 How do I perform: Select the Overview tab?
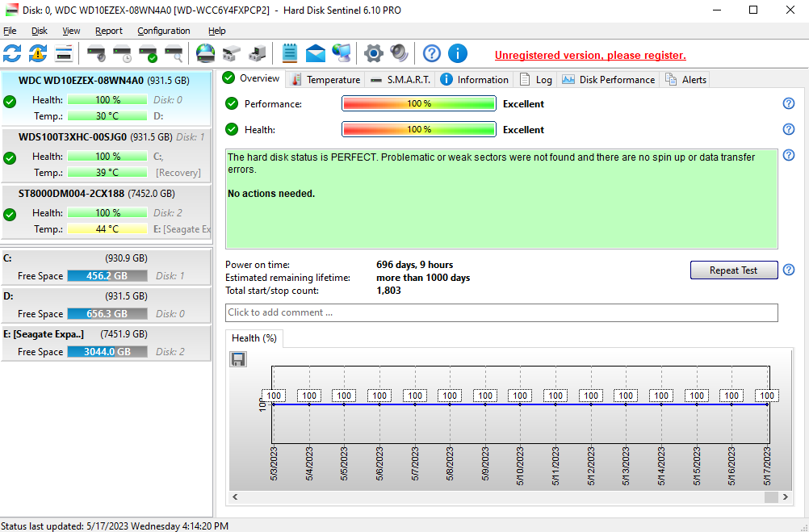[x=251, y=78]
